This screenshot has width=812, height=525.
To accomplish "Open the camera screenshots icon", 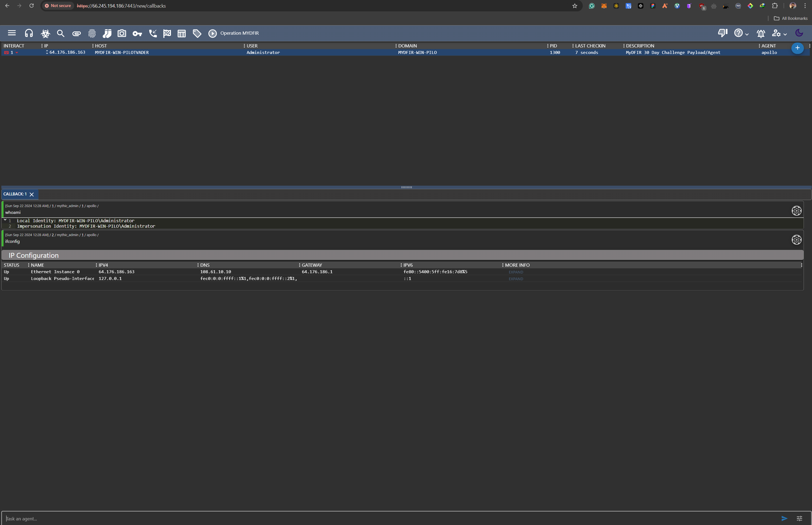I will [122, 33].
